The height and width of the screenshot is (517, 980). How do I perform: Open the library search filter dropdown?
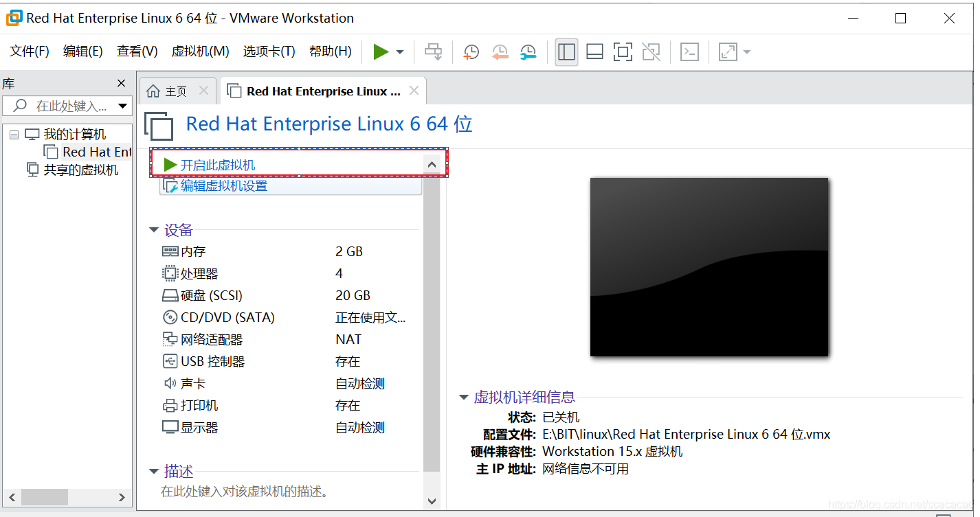123,106
